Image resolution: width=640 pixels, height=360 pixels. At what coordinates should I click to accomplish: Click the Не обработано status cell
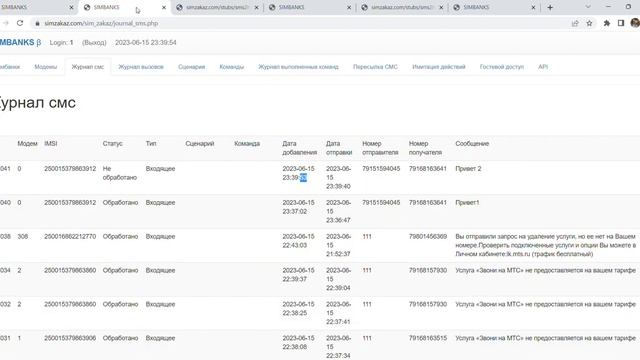point(120,173)
